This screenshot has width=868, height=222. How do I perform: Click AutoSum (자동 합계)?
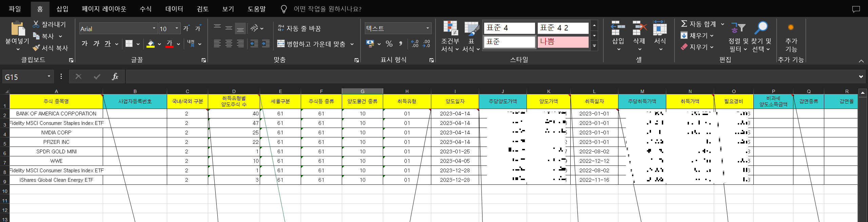tap(699, 24)
